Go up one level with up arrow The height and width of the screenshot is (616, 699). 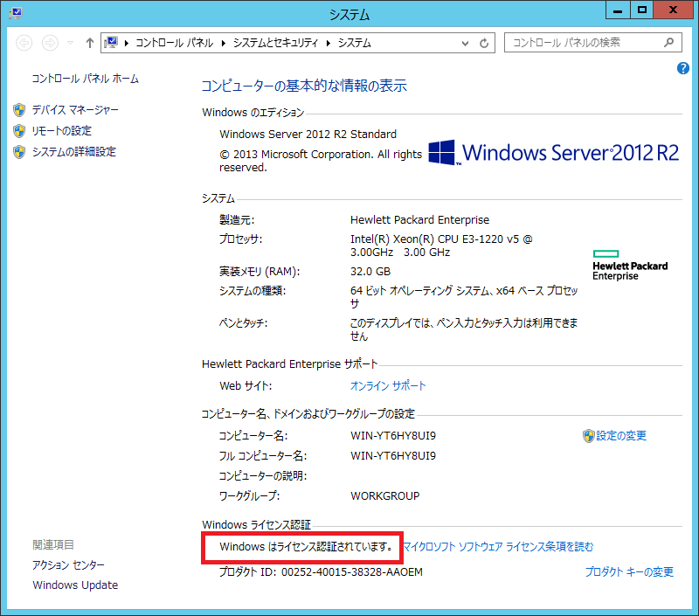[x=89, y=43]
